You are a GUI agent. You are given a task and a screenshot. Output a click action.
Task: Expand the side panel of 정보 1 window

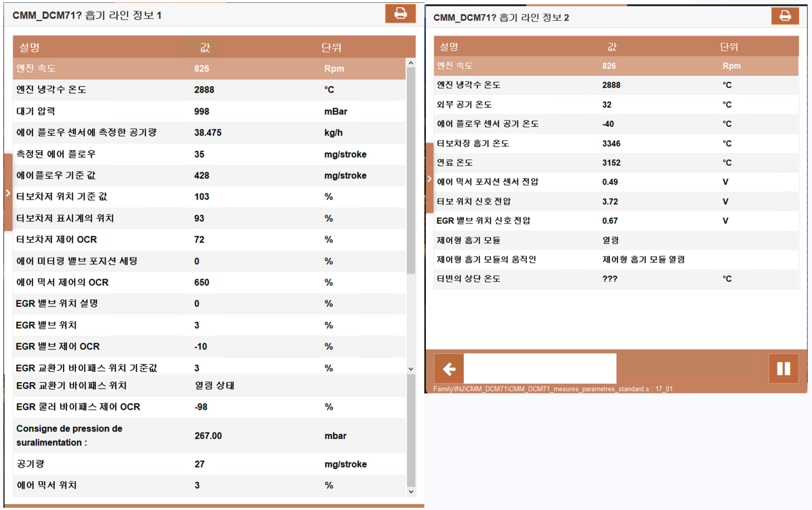coord(8,193)
